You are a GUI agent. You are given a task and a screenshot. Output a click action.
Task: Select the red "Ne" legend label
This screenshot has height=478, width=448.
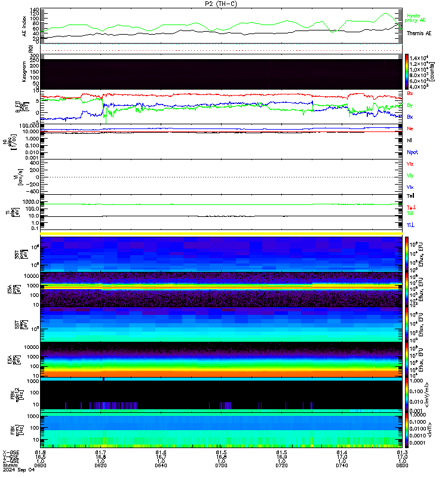410,128
